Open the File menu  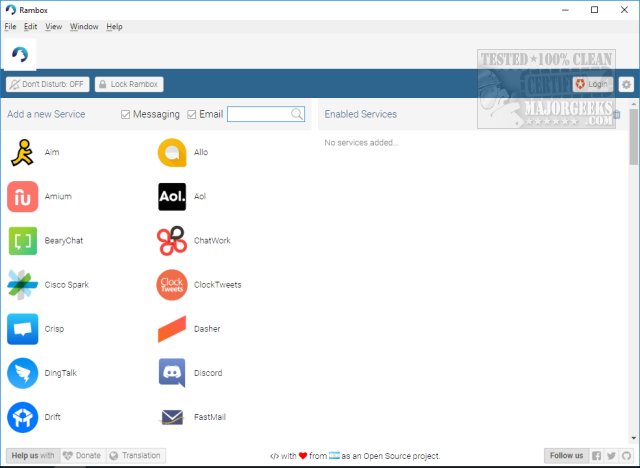click(x=10, y=27)
